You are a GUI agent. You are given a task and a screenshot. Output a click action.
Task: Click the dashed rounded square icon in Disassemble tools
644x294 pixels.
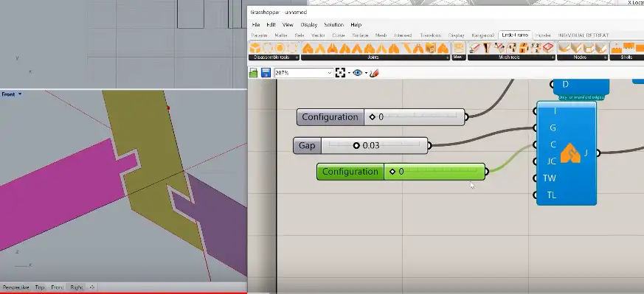292,48
